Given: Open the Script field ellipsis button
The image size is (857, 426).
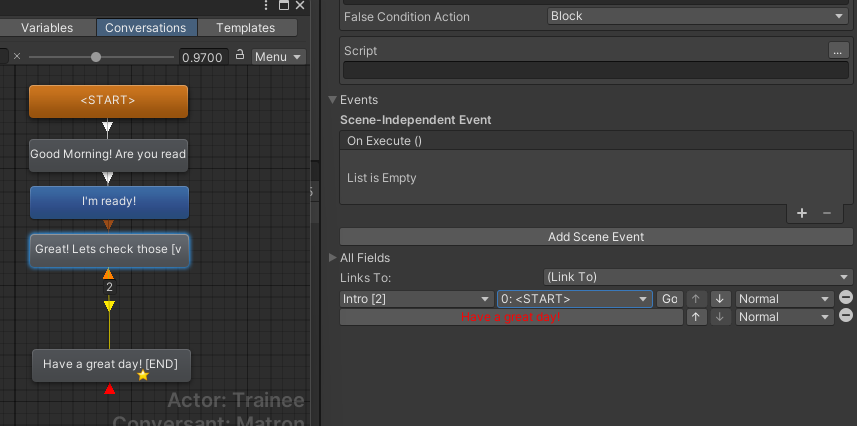Looking at the screenshot, I should (x=838, y=50).
